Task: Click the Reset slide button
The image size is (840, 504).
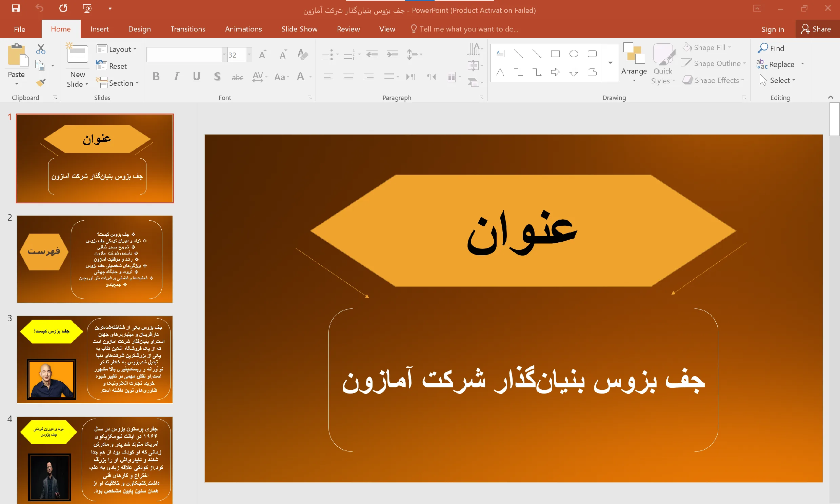Action: tap(112, 66)
